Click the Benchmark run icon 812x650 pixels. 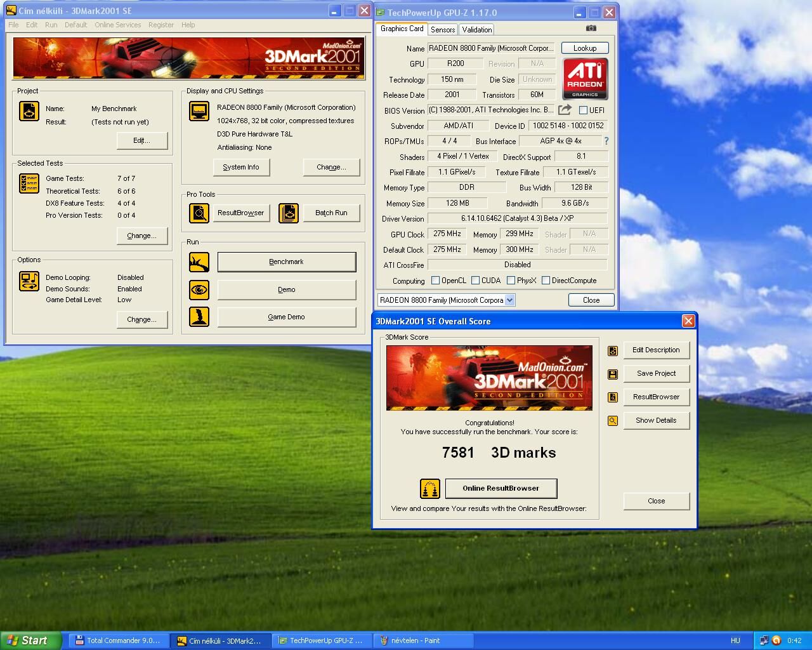[x=199, y=262]
